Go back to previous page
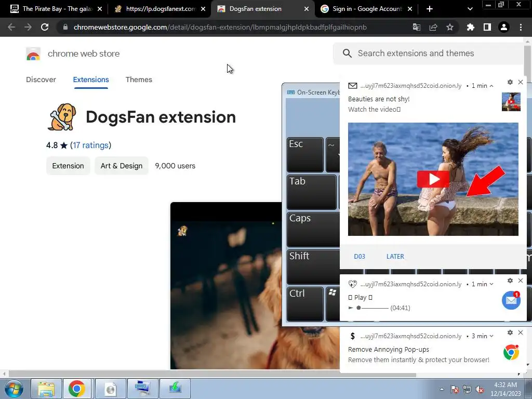Image resolution: width=532 pixels, height=399 pixels. (x=11, y=27)
